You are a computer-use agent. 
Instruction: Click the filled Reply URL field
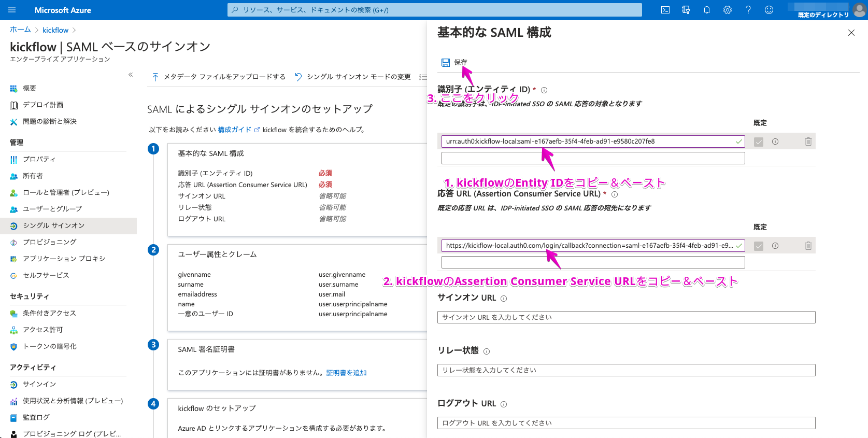click(x=593, y=246)
